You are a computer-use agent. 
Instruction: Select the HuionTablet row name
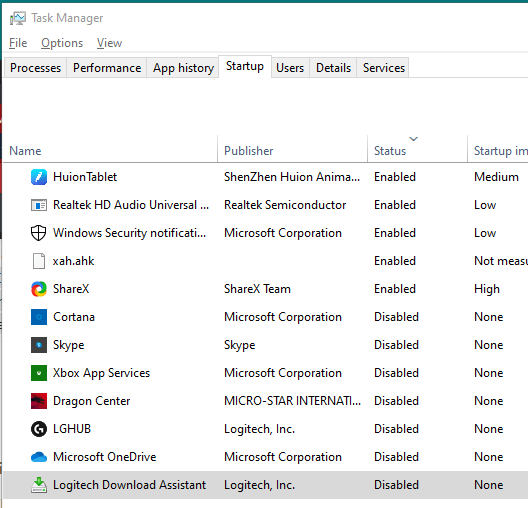point(85,177)
